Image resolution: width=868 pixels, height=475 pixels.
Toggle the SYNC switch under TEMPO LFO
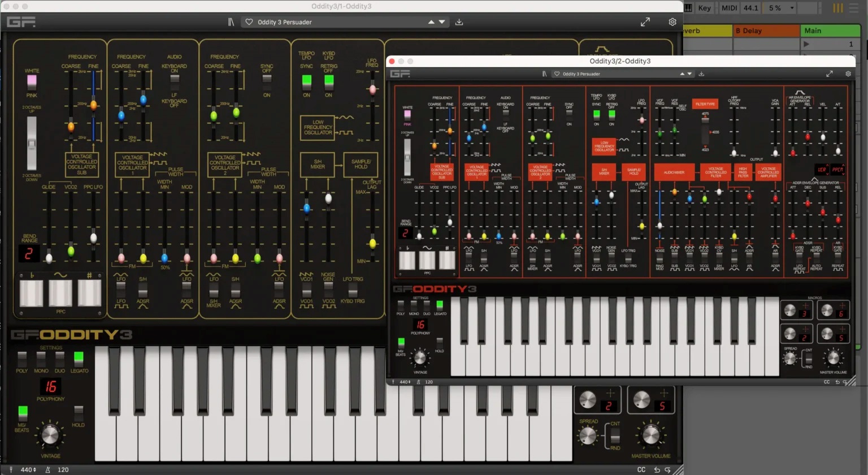pyautogui.click(x=306, y=81)
